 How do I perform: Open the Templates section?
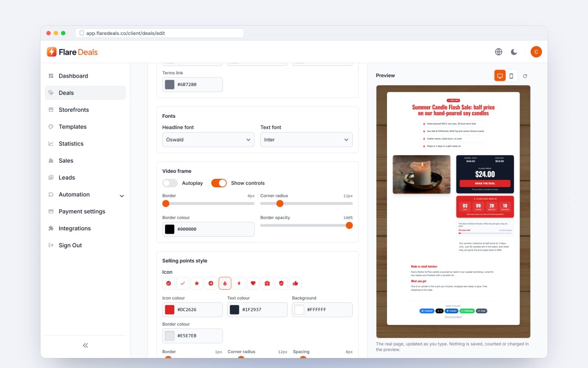(x=85, y=127)
